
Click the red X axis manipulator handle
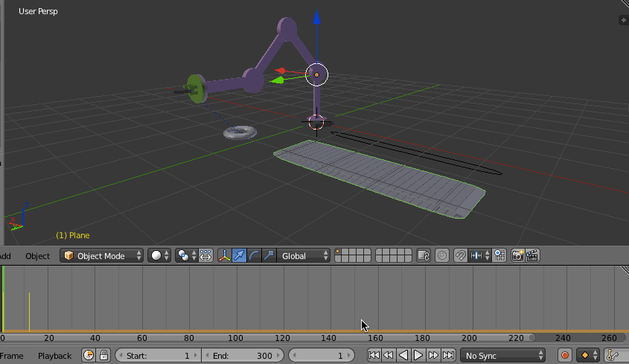click(x=280, y=71)
